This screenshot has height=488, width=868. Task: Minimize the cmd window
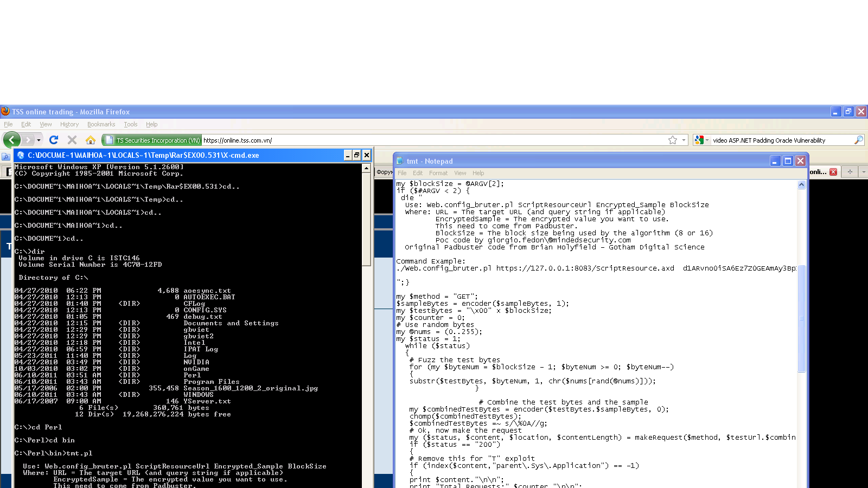[x=348, y=155]
